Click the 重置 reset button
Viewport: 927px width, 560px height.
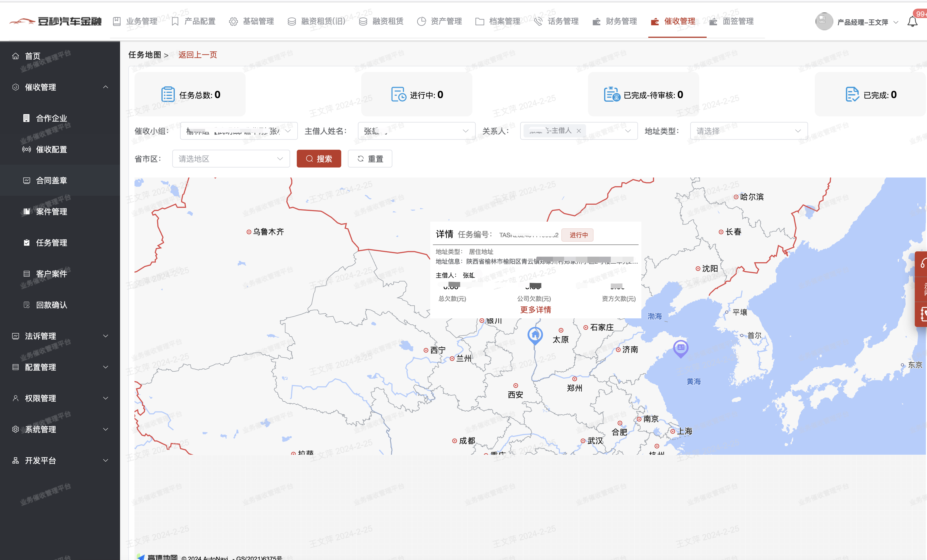point(370,159)
